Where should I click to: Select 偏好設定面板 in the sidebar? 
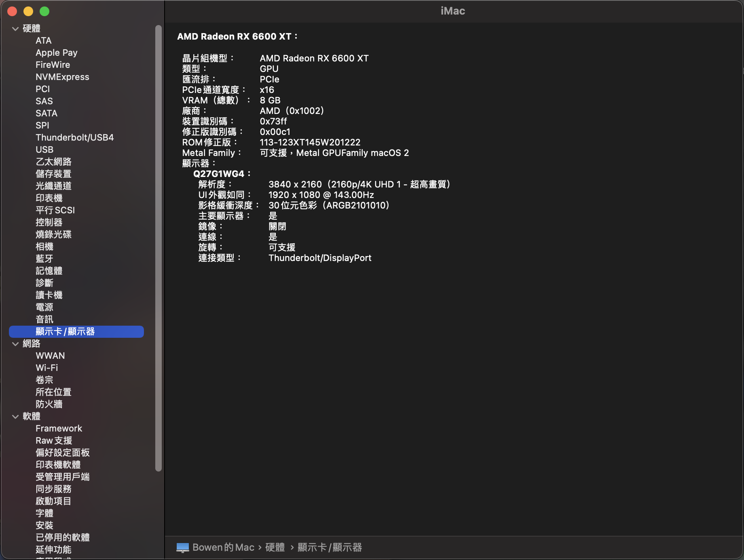pyautogui.click(x=63, y=453)
